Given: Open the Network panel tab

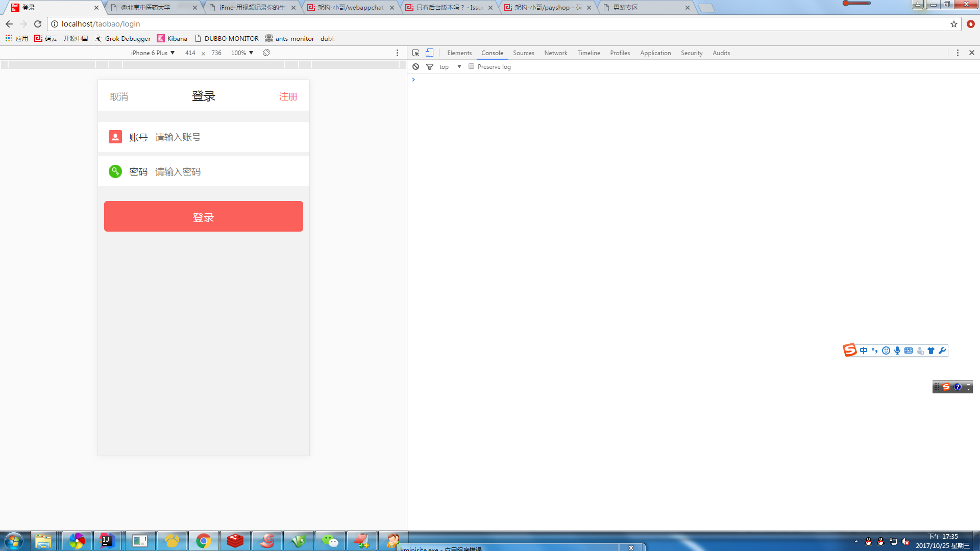Looking at the screenshot, I should pos(555,53).
